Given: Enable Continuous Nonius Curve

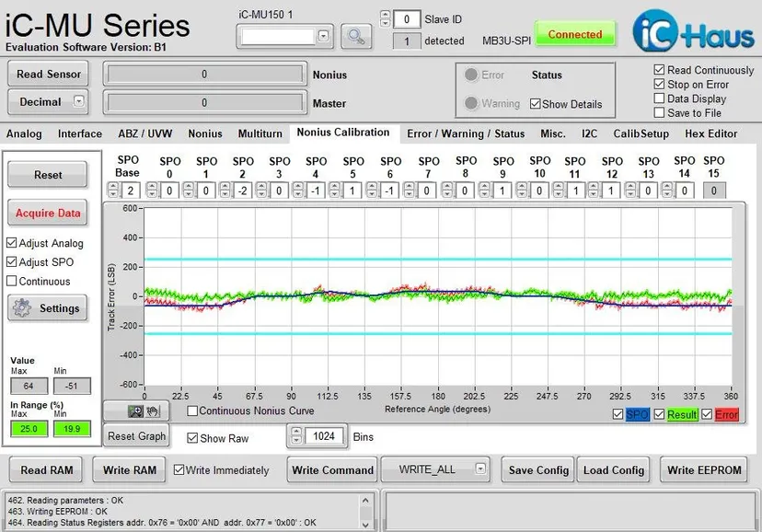Looking at the screenshot, I should coord(192,411).
